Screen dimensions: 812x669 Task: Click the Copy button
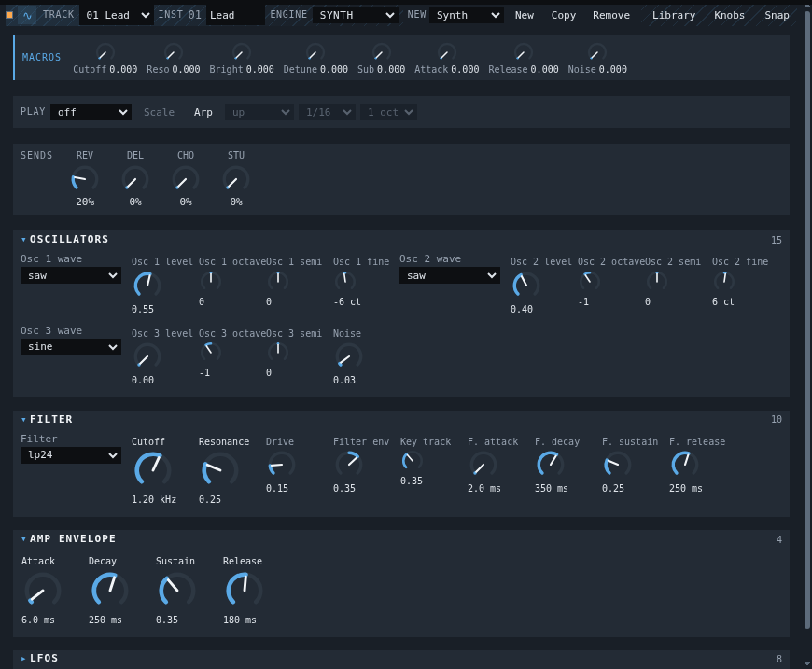[x=564, y=16]
